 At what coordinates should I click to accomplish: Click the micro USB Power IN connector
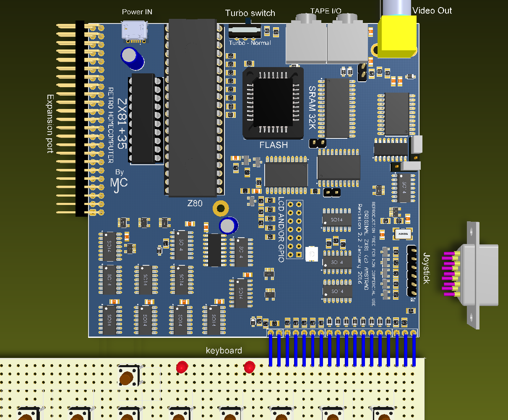pyautogui.click(x=134, y=32)
